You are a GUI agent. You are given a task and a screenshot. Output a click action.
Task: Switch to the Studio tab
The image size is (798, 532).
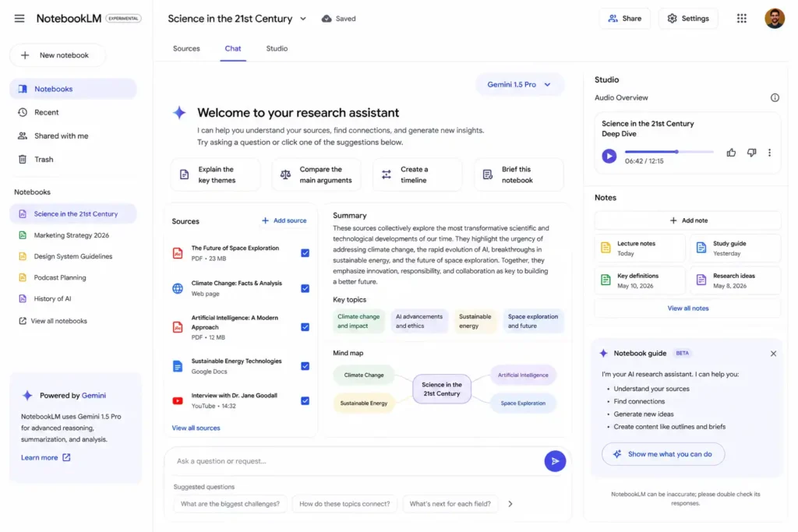277,49
